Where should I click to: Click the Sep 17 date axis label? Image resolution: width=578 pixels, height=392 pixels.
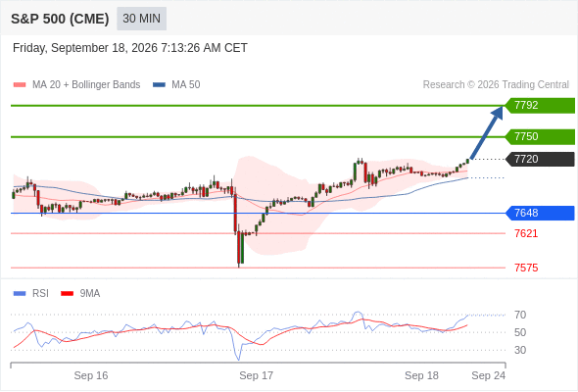[x=257, y=375]
